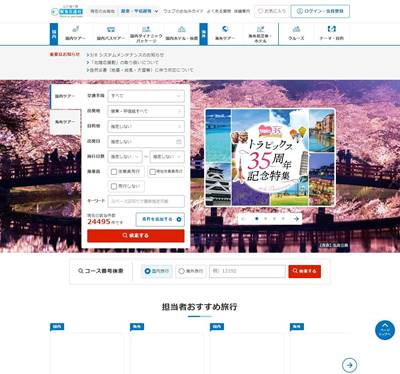Open the destination (目的地) dropdown
The image size is (400, 374).
click(x=146, y=126)
